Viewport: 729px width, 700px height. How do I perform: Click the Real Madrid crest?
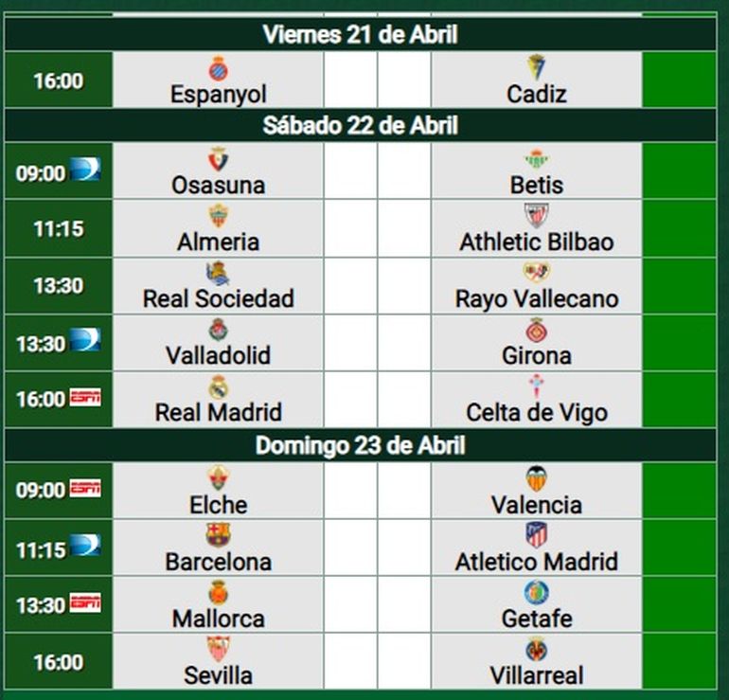[219, 387]
